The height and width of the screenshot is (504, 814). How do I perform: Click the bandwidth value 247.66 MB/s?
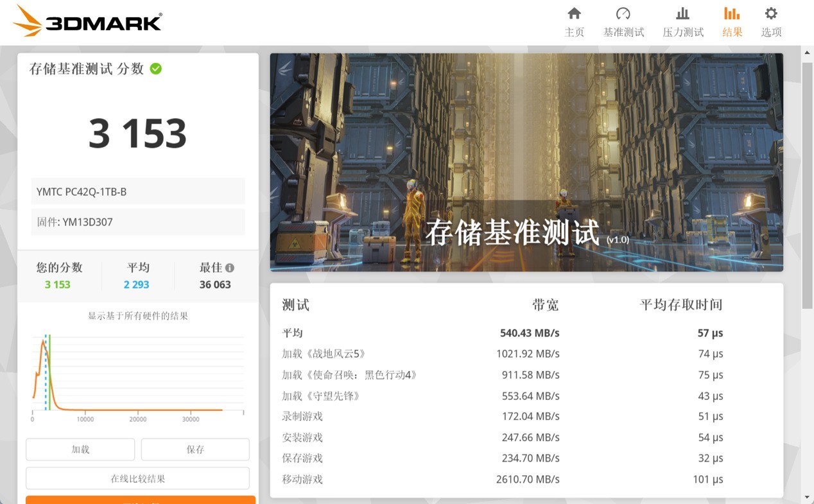point(530,438)
